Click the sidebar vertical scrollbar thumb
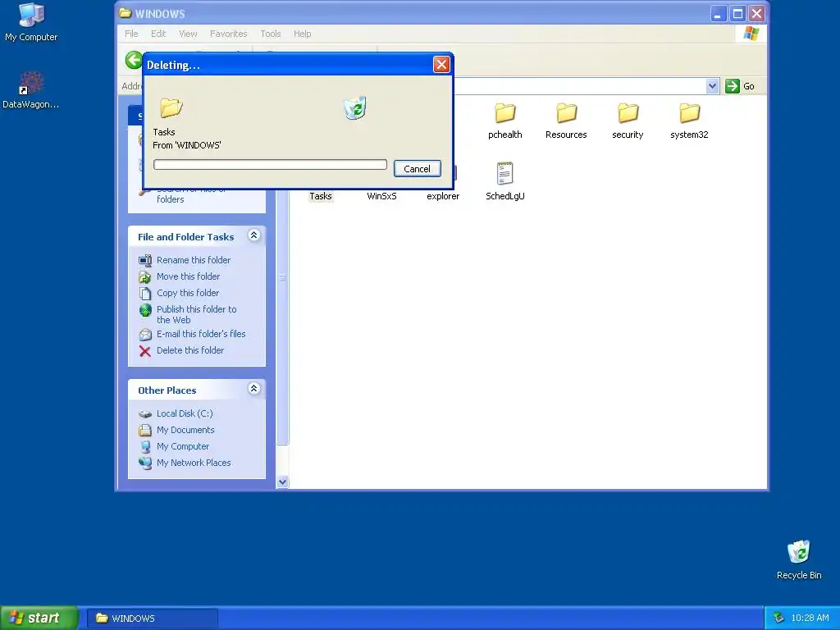The height and width of the screenshot is (630, 840). (x=282, y=277)
